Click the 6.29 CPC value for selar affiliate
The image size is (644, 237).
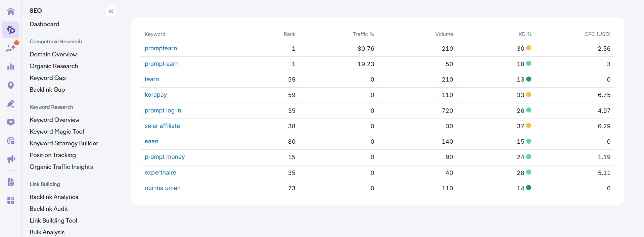click(x=604, y=126)
